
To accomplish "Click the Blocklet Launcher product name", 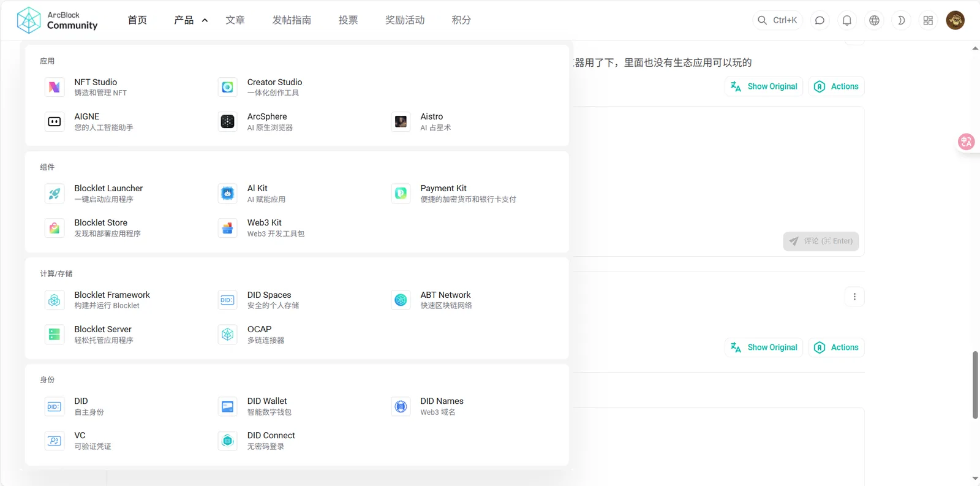I will click(108, 188).
